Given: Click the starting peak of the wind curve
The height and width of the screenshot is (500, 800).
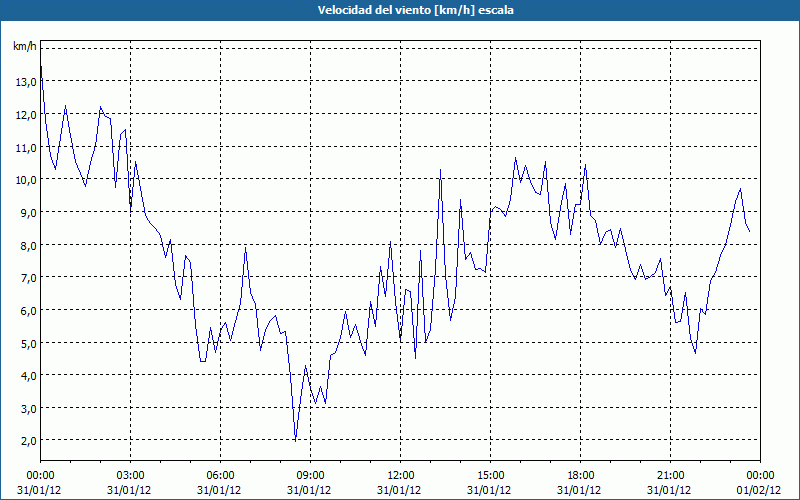Looking at the screenshot, I should tap(41, 66).
